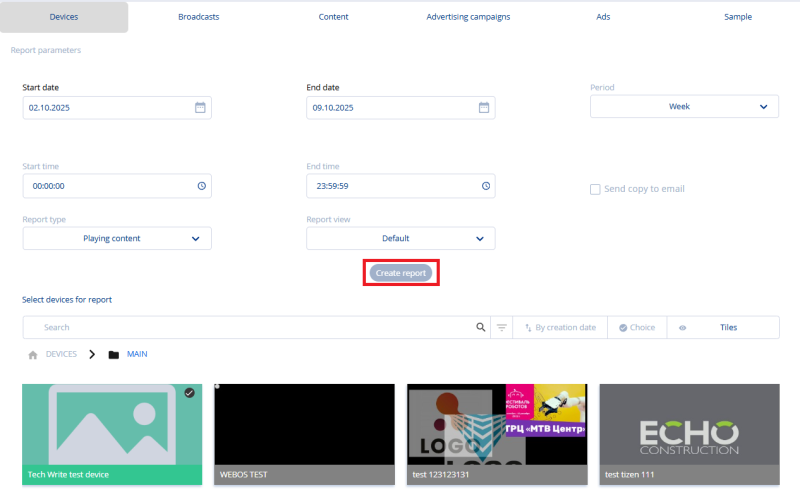Image resolution: width=800 pixels, height=490 pixels.
Task: Open the filter icon beside search
Action: 502,327
